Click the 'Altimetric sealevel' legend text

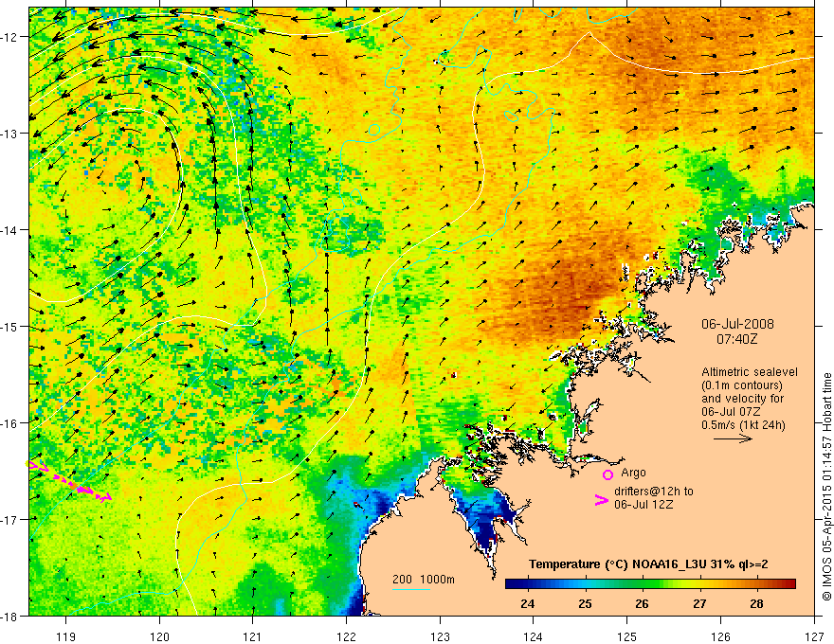[x=750, y=372]
